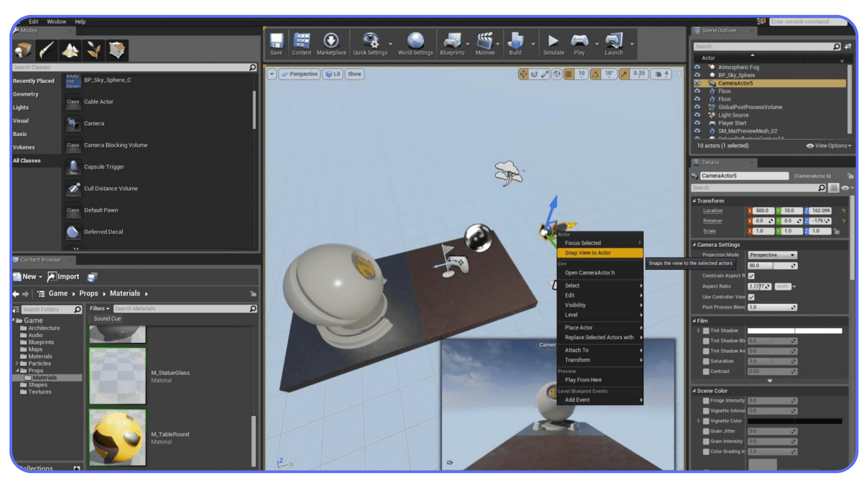Click New in the Content Browser
Viewport: 868px width, 488px height.
[x=28, y=276]
